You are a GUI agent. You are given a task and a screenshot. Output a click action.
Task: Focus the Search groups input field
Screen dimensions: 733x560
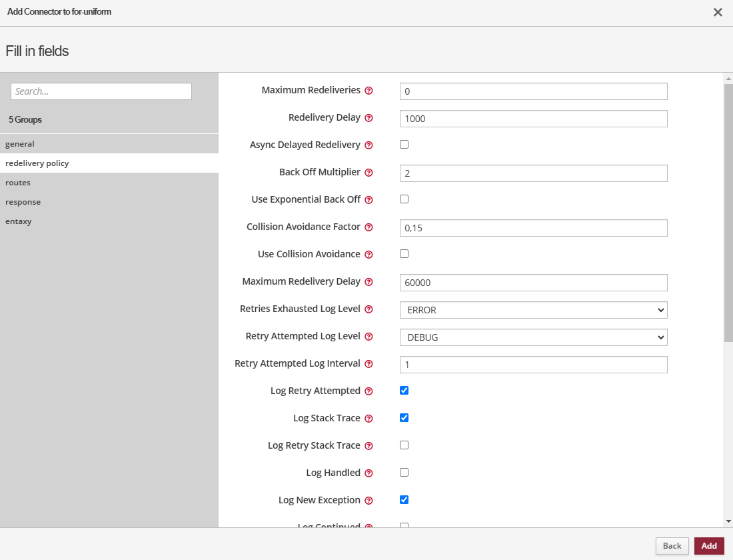[101, 91]
